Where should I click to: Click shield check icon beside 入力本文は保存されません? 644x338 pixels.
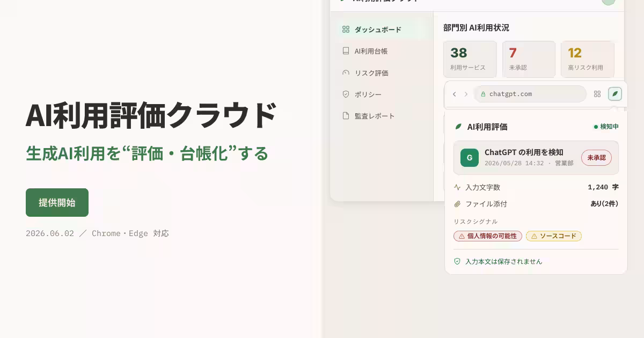coord(457,261)
